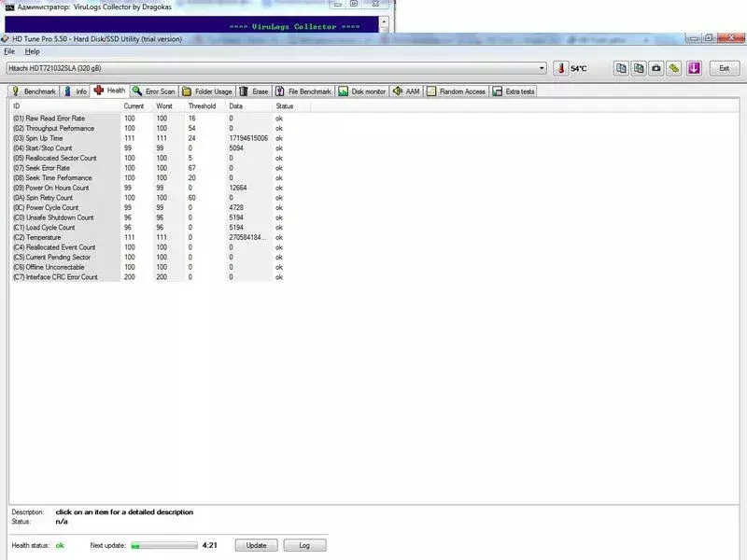Select the (04) Start/Stop Count row
The image size is (747, 560).
point(148,148)
